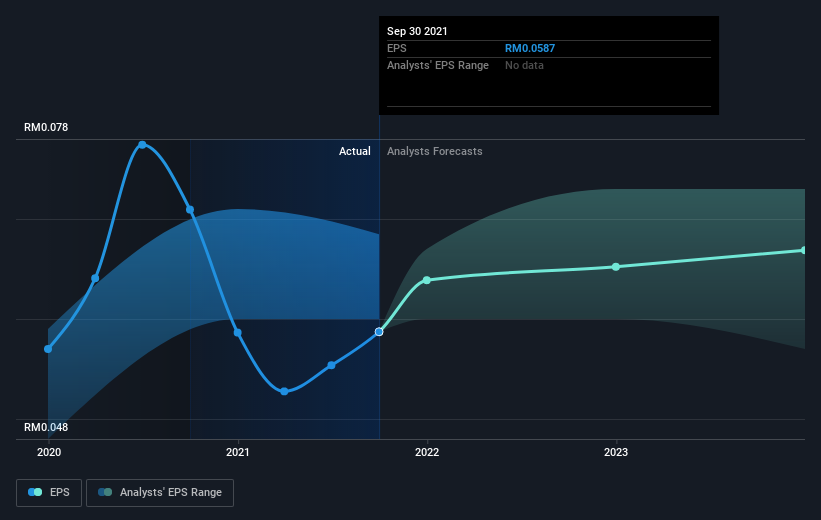Click the 2020 x-axis year label

pos(49,452)
